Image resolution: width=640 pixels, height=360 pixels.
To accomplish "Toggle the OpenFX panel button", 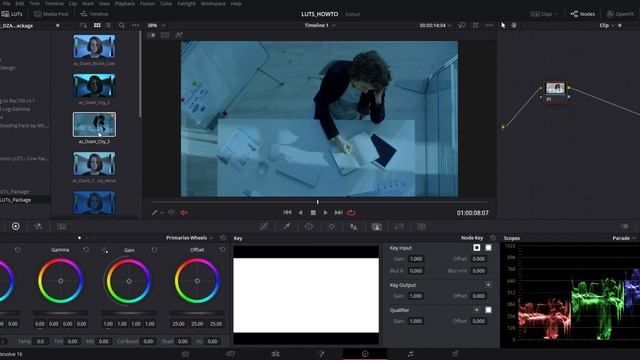I will tap(620, 14).
